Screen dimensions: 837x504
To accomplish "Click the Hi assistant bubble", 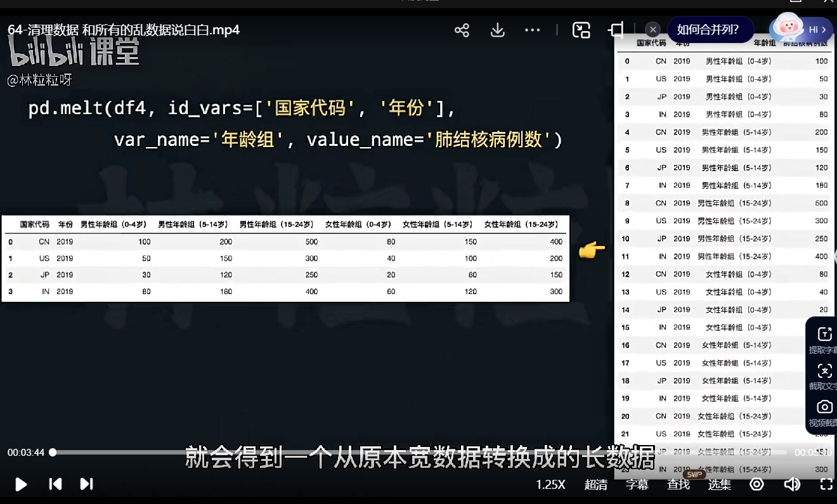I will click(801, 29).
